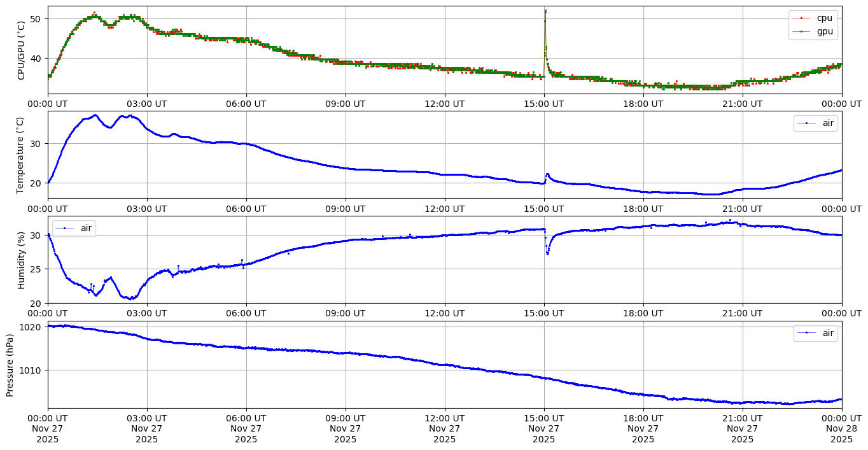Click the small temperature bump at 15:00 UT
The image size is (868, 450).
(x=547, y=174)
